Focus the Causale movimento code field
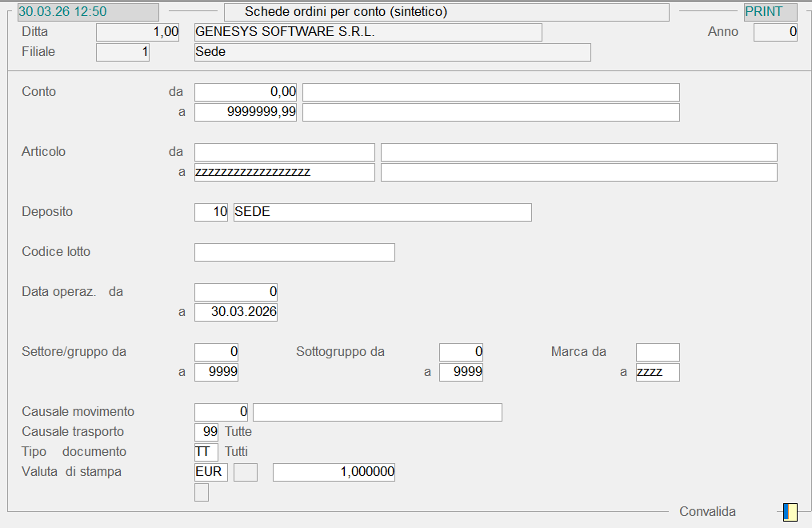This screenshot has height=528, width=812. 222,412
